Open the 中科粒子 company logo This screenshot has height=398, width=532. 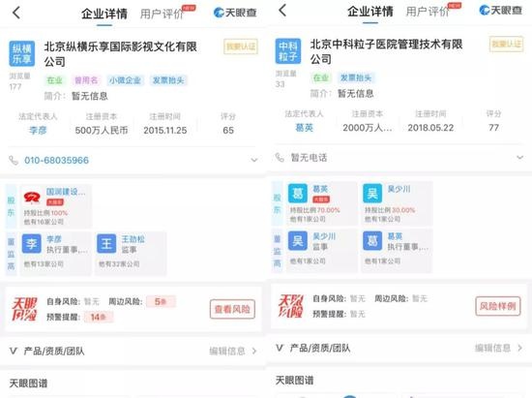tap(288, 51)
